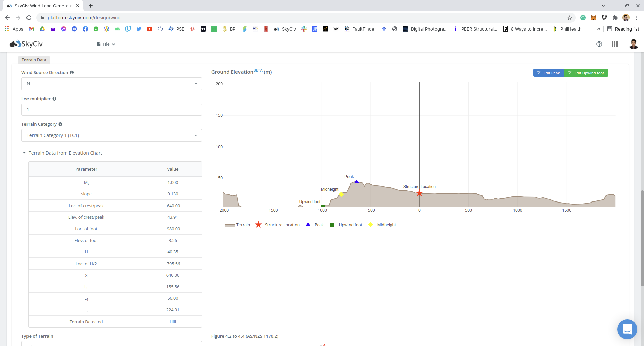Open the SkyCiv apps grid icon
644x346 pixels.
point(614,44)
